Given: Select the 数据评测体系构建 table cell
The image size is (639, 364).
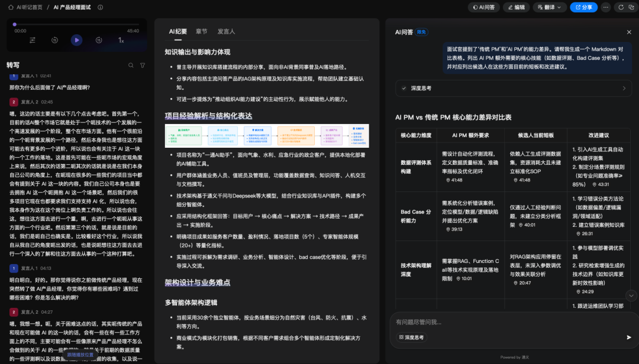Looking at the screenshot, I should click(x=416, y=167).
